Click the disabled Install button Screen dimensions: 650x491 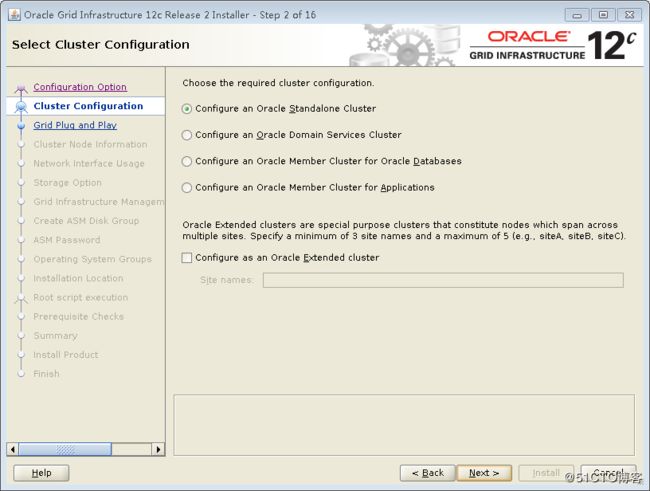point(546,473)
